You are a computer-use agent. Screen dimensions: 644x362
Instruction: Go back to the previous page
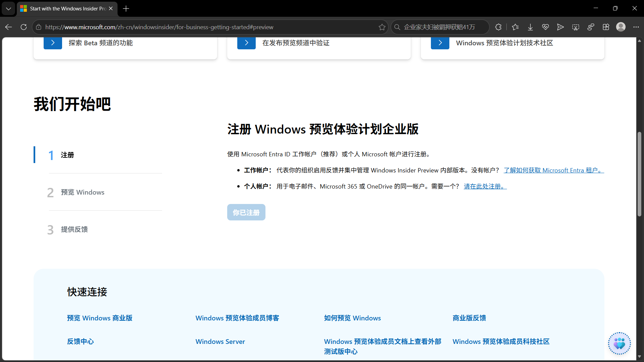9,27
